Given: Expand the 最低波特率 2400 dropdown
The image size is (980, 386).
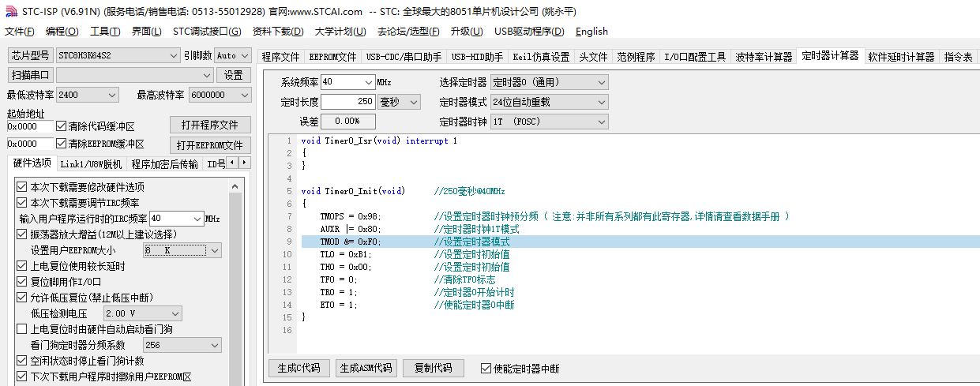Looking at the screenshot, I should (111, 95).
